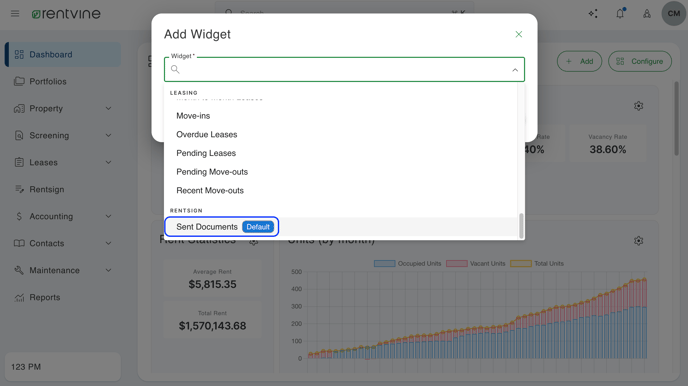The width and height of the screenshot is (688, 386).
Task: Click the Leases document icon
Action: coord(19,162)
